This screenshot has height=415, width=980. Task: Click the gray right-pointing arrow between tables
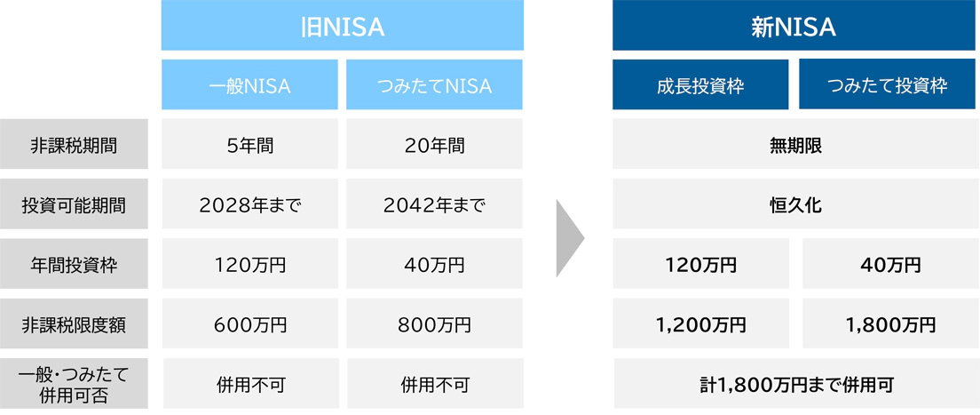point(570,238)
